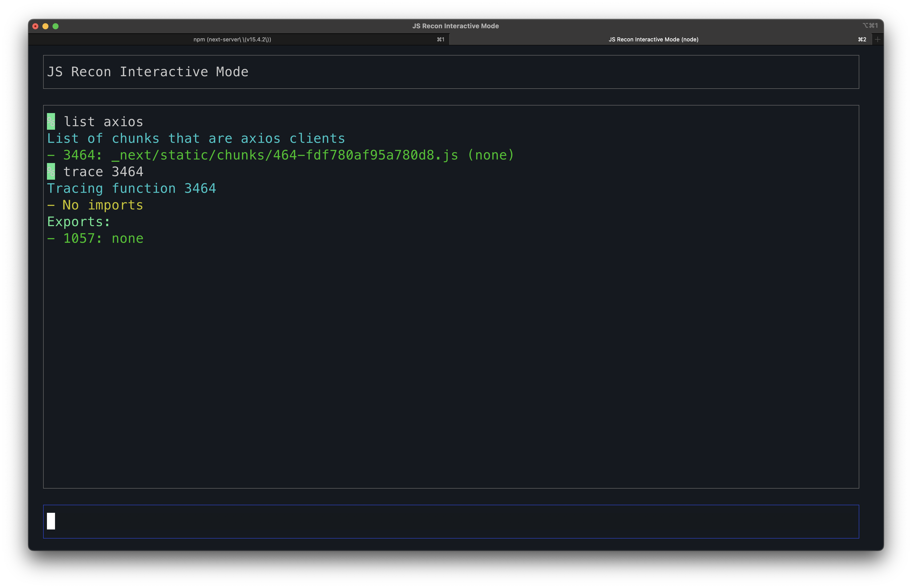Click the yellow minimize traffic light

click(x=45, y=26)
